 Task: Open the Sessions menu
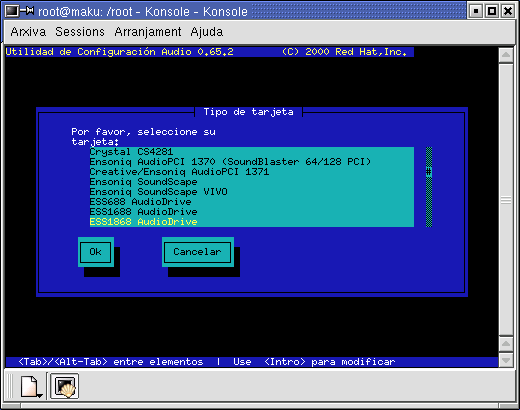[80, 32]
